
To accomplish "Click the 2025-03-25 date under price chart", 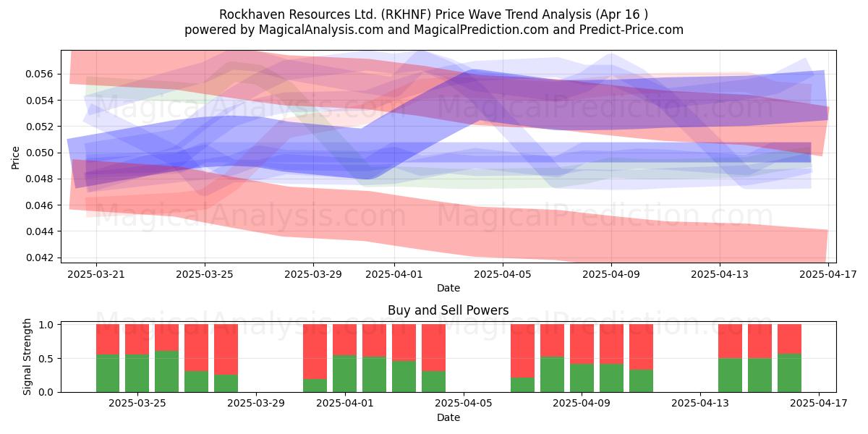I will tap(205, 274).
